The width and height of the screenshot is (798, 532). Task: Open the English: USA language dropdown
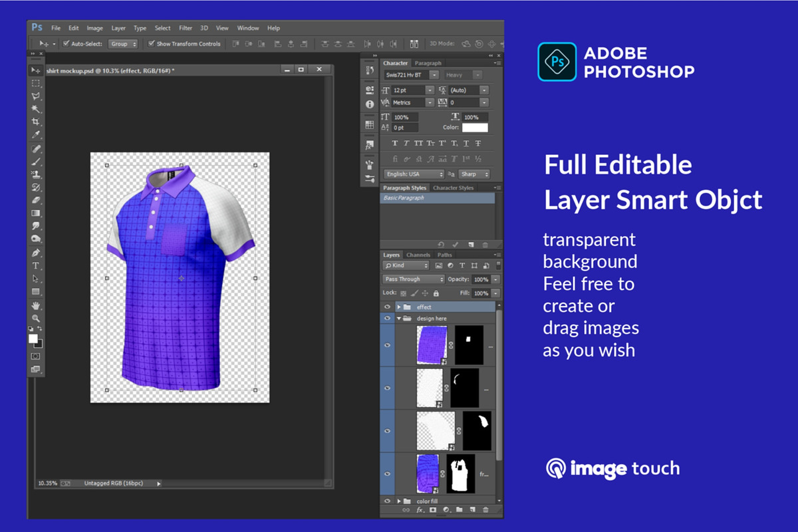[413, 174]
